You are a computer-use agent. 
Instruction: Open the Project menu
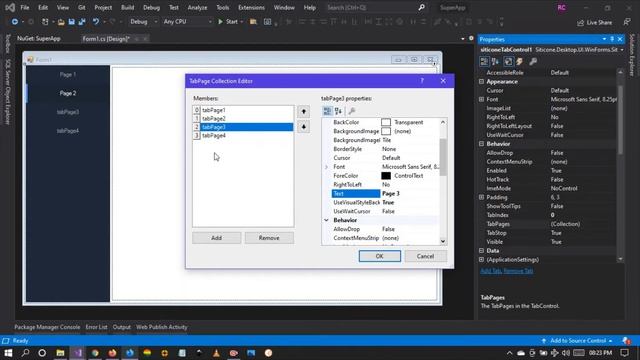(103, 7)
